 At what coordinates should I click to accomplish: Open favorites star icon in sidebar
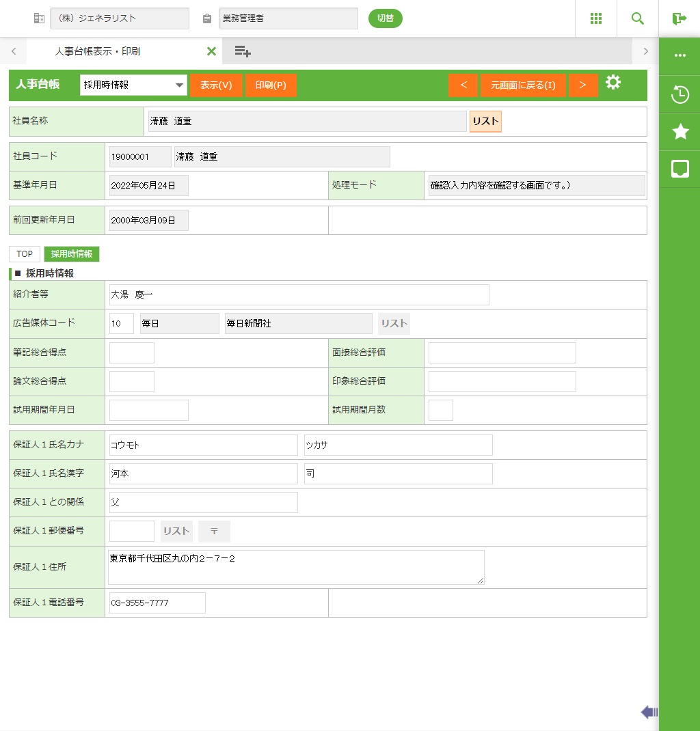coord(680,131)
